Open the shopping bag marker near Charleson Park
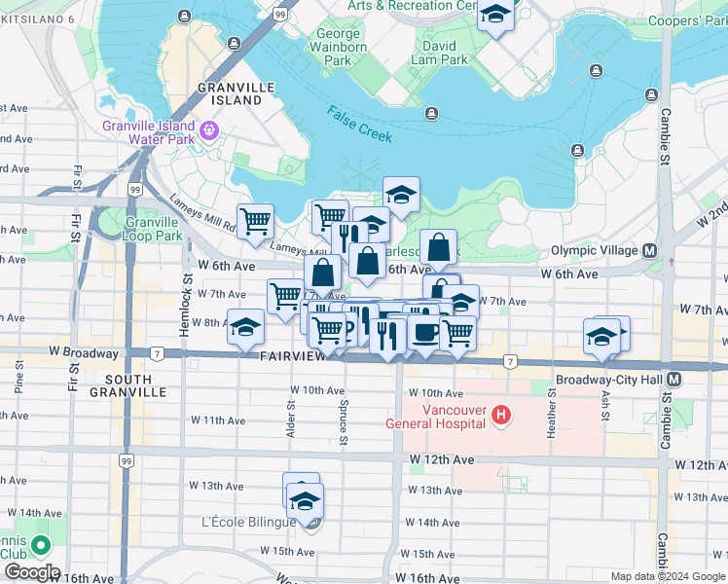The width and height of the screenshot is (728, 584). click(438, 247)
